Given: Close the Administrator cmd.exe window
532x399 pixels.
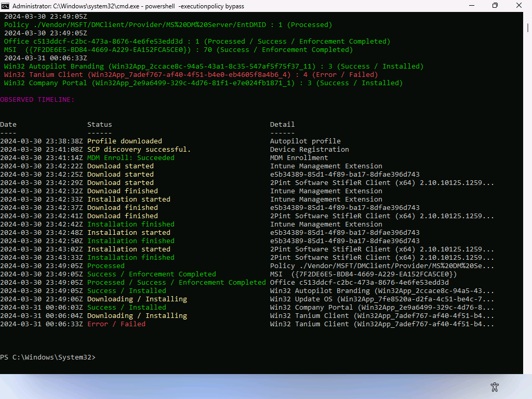Looking at the screenshot, I should 519,6.
